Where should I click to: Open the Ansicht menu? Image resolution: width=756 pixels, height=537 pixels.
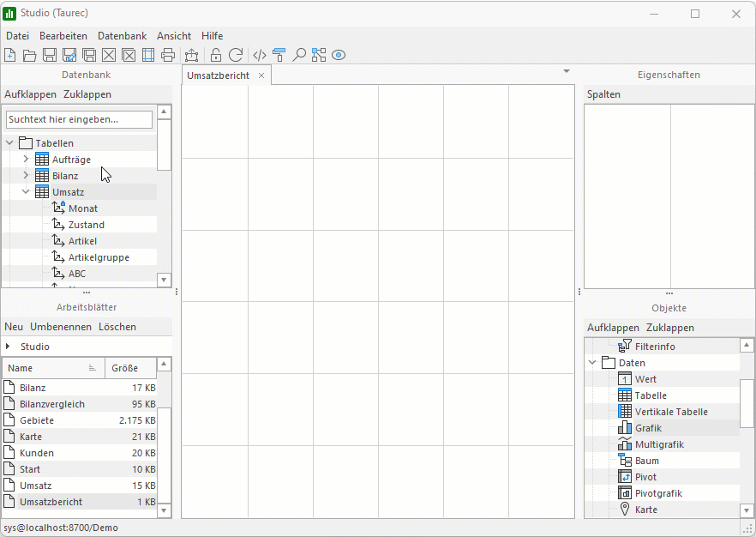(174, 36)
